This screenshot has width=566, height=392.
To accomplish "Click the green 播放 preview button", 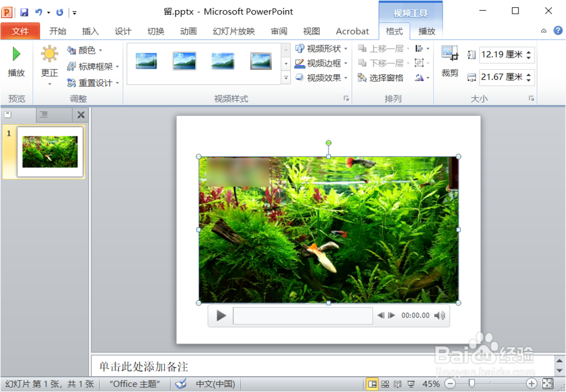I will (x=16, y=62).
